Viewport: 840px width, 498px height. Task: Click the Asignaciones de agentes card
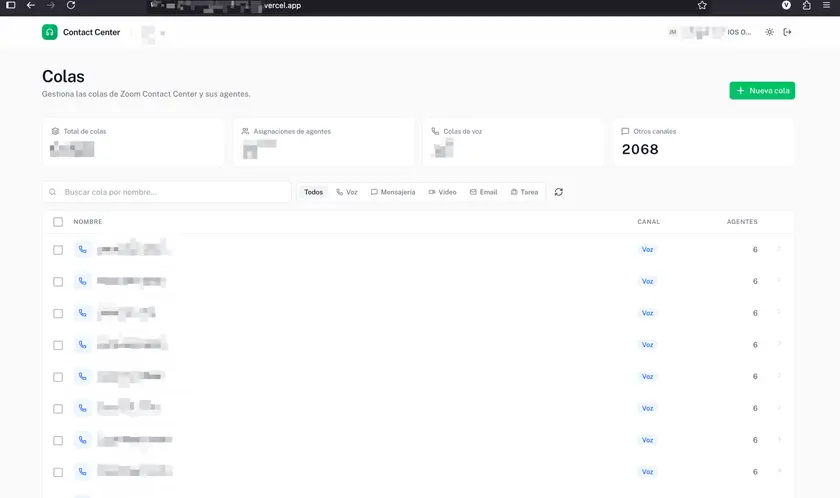(x=324, y=142)
